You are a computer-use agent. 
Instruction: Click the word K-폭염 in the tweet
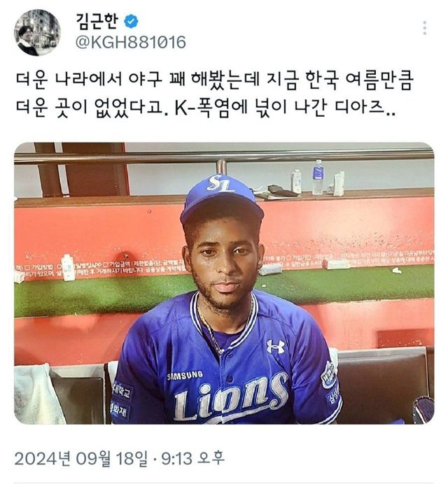[202, 108]
